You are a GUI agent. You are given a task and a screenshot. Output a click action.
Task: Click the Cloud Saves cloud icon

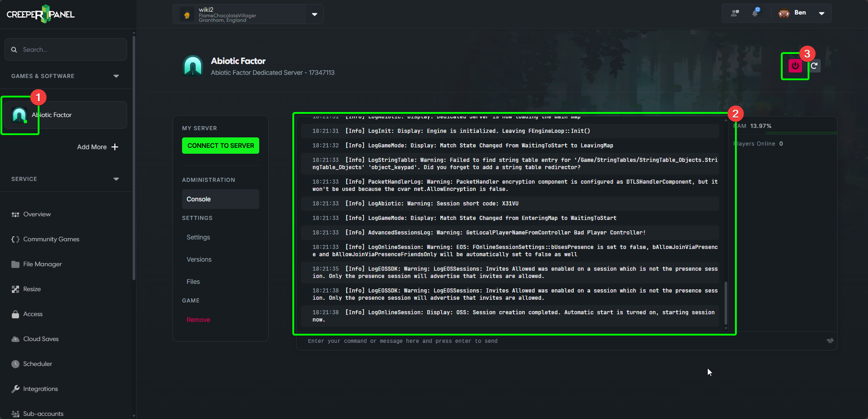[15, 339]
